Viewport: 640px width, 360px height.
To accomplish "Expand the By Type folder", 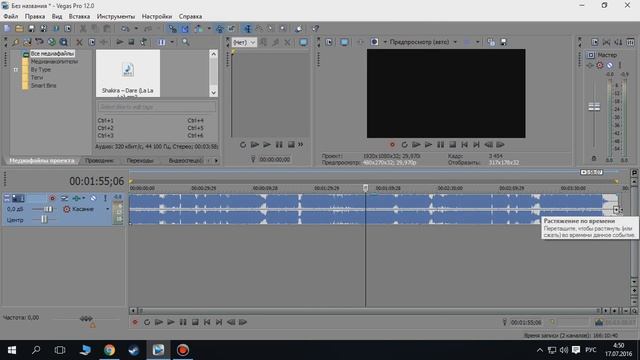I will (16, 70).
